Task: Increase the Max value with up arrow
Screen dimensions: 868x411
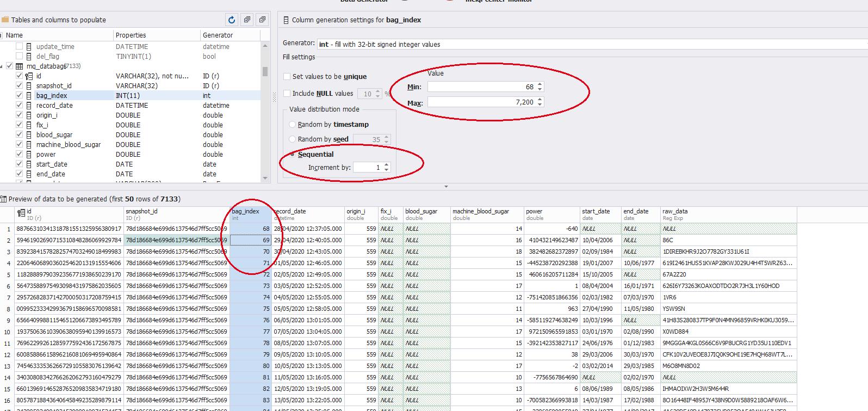Action: tap(540, 100)
